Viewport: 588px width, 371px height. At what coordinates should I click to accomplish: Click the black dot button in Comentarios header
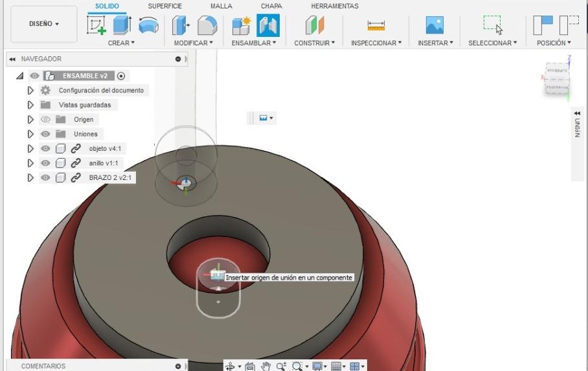click(x=178, y=366)
